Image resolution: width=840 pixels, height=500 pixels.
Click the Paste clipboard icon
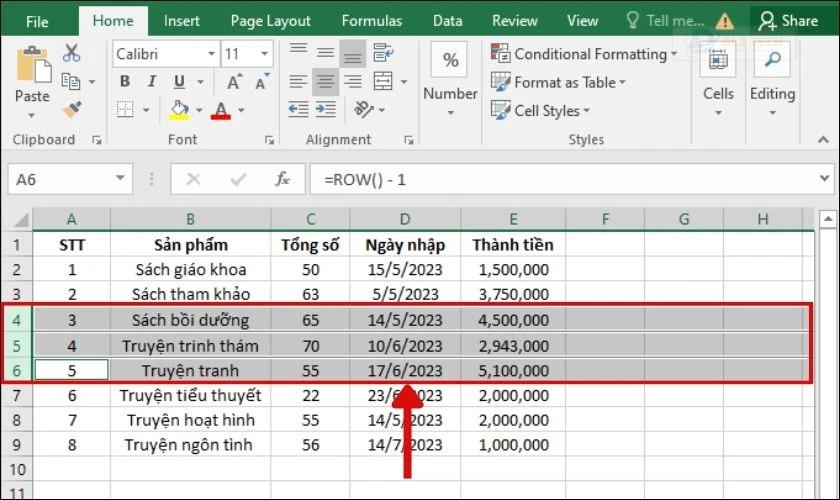click(33, 64)
